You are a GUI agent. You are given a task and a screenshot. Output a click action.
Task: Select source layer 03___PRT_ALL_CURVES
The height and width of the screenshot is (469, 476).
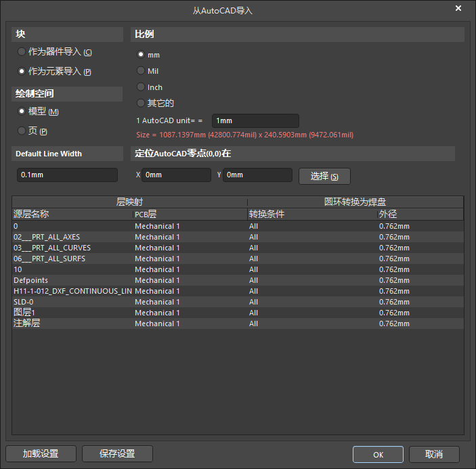click(x=238, y=248)
